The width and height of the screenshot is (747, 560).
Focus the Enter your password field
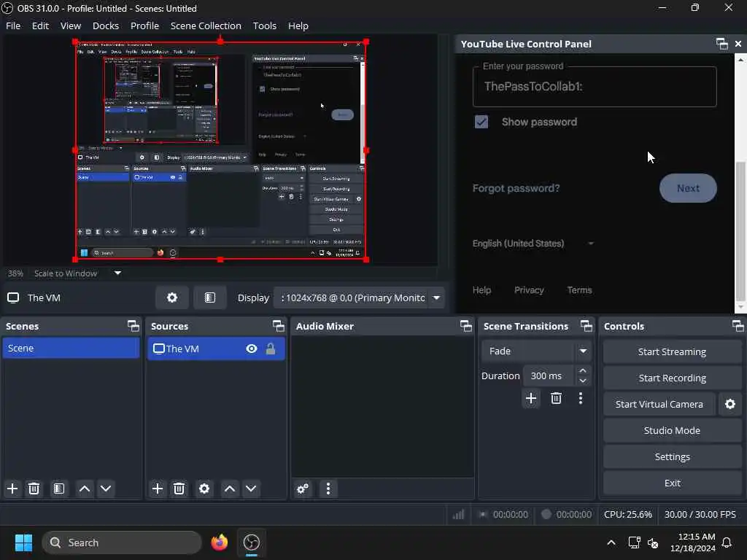[x=595, y=87]
